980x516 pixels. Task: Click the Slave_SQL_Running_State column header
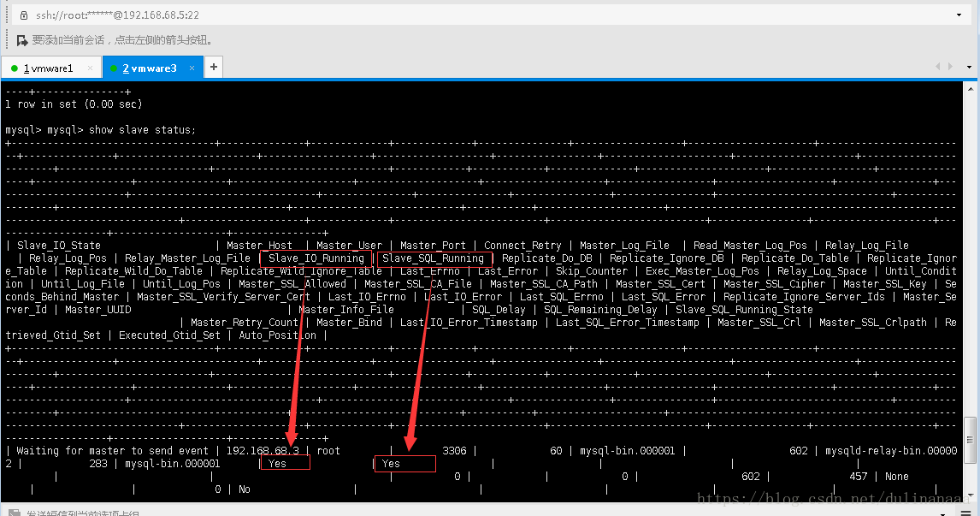click(x=744, y=310)
